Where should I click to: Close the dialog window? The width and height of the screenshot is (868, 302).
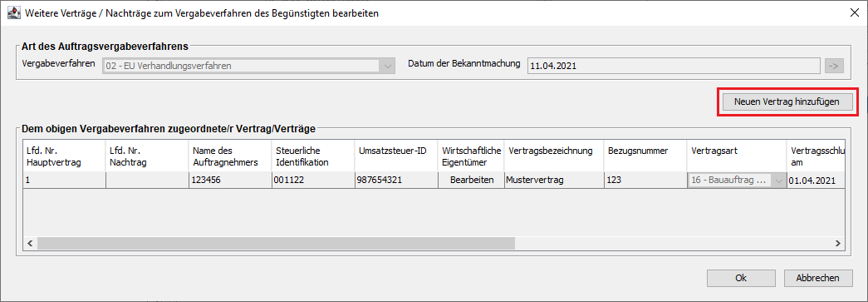click(x=854, y=13)
